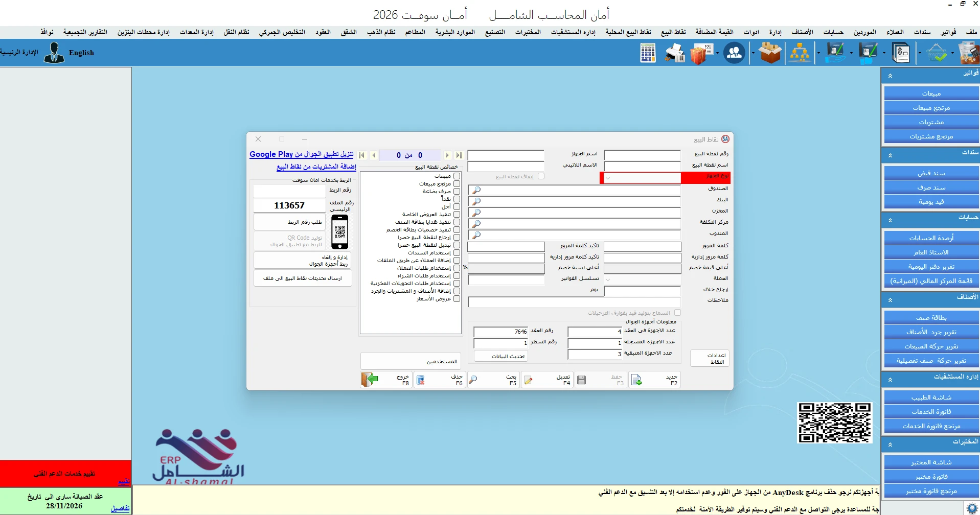Screen dimensions: 980x515
Task: Tick the صرف بضاعة checkbox
Action: [x=457, y=192]
